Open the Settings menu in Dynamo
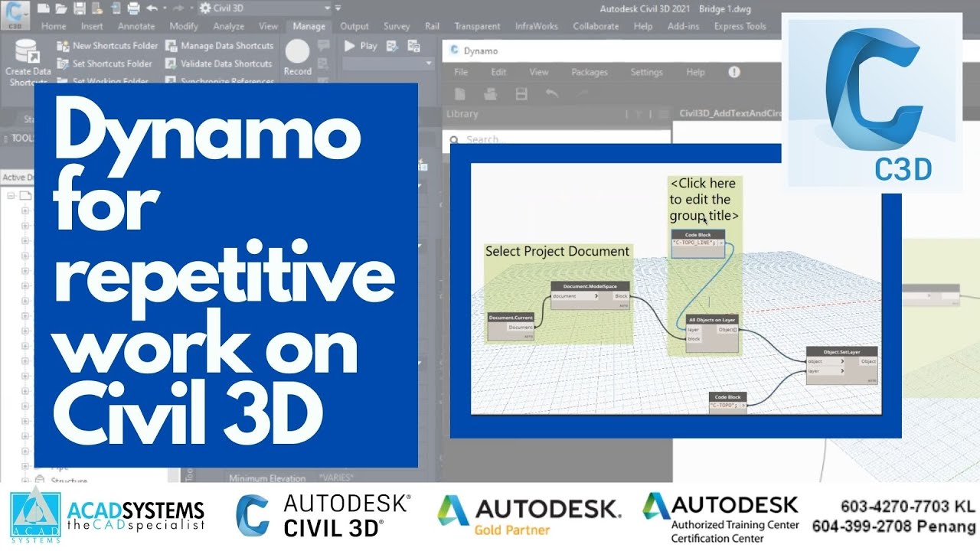The width and height of the screenshot is (980, 551). (646, 72)
